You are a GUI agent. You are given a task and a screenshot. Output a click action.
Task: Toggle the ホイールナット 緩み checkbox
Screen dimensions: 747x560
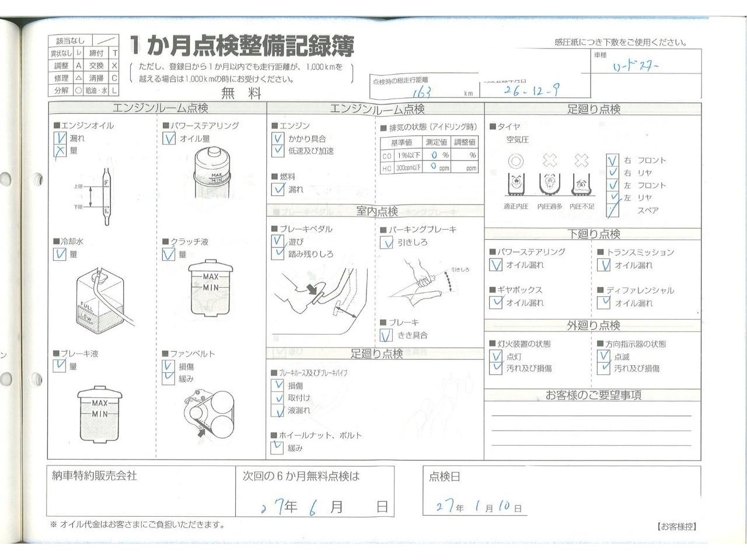click(x=278, y=448)
